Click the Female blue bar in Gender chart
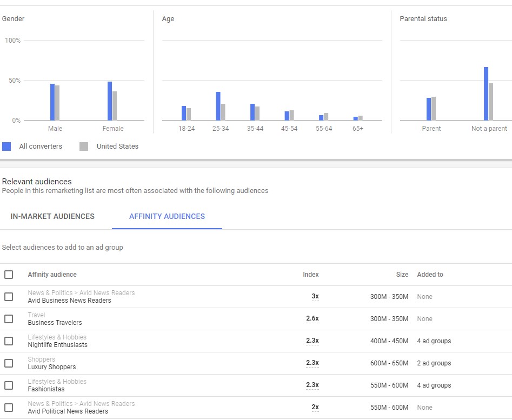 [110, 101]
